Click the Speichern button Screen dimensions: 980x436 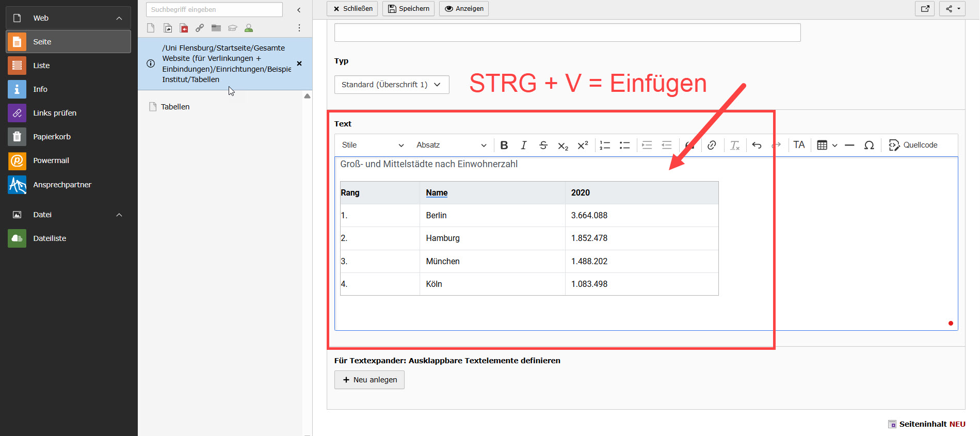point(409,9)
